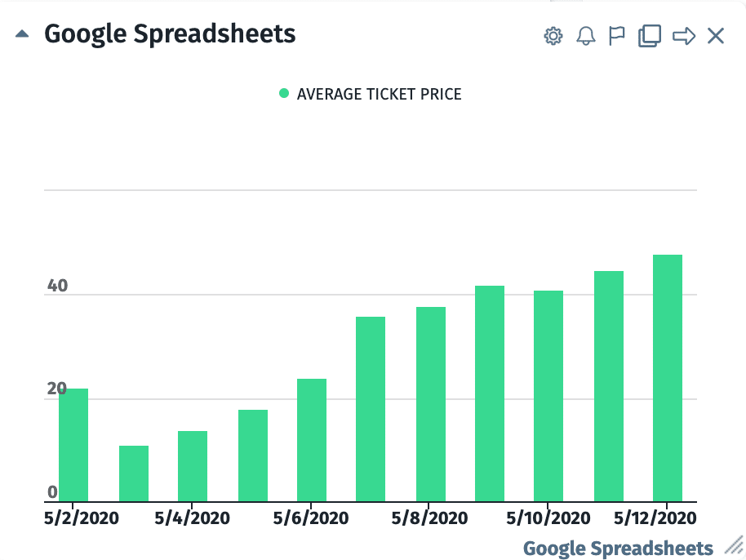Select the tallest bar for 5/12/2020

click(668, 379)
